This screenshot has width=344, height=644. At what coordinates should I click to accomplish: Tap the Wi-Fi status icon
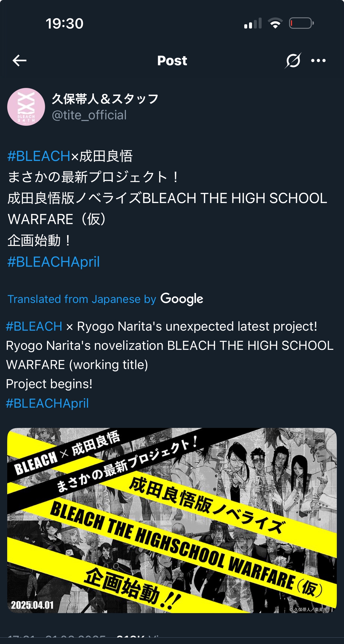coord(275,23)
